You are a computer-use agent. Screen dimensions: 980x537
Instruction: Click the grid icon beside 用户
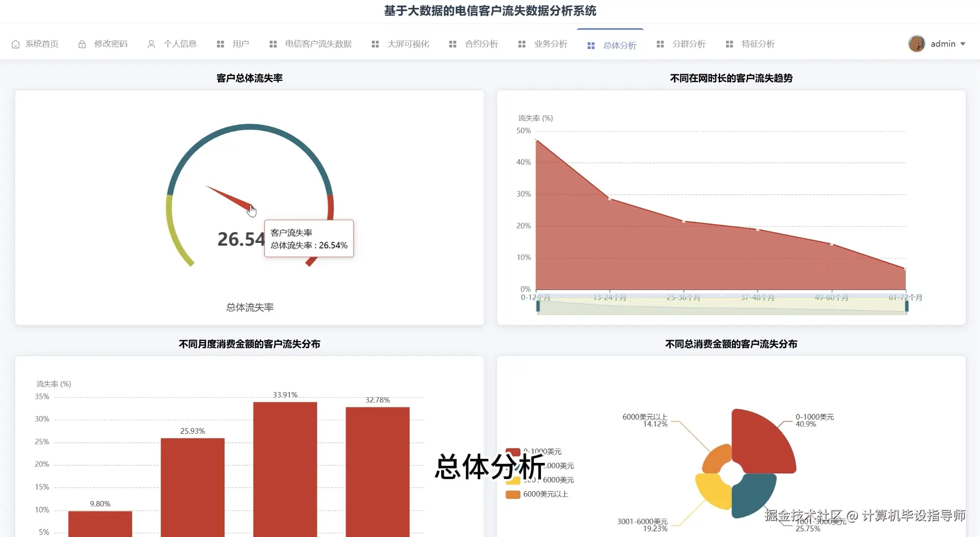tap(221, 44)
